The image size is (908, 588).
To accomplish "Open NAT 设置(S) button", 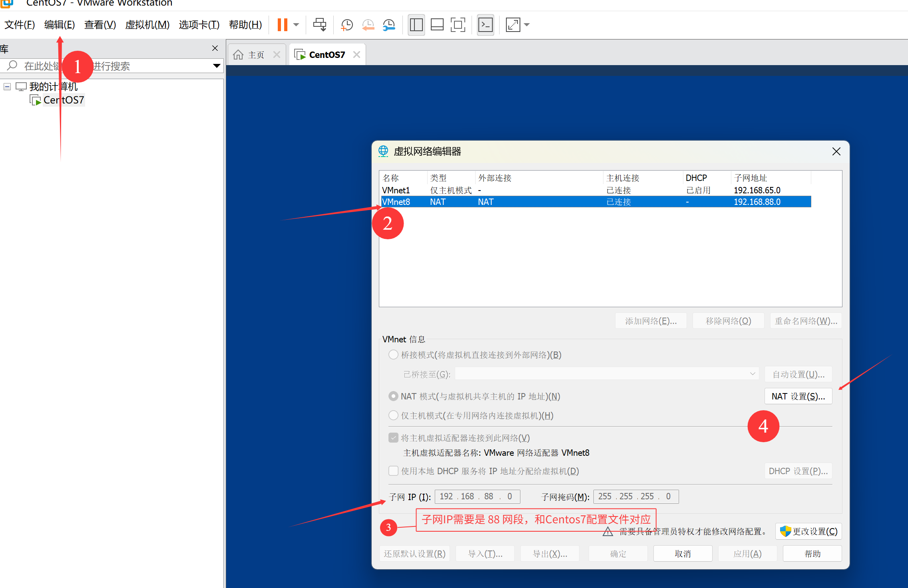I will [798, 396].
